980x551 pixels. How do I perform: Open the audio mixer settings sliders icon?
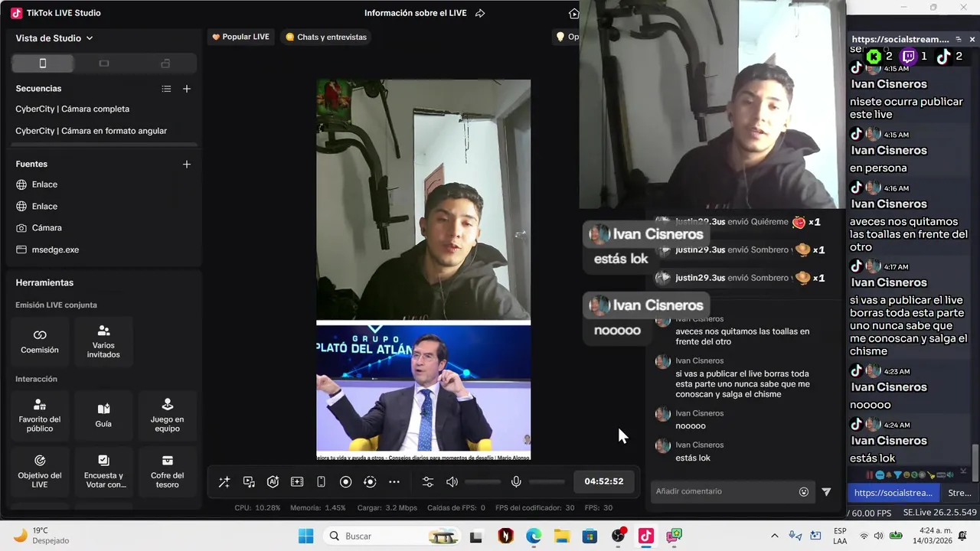pos(428,482)
